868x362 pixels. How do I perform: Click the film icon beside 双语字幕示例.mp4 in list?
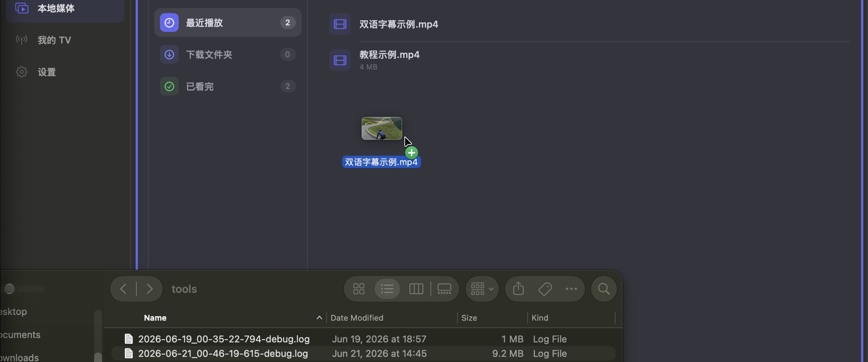[x=340, y=24]
